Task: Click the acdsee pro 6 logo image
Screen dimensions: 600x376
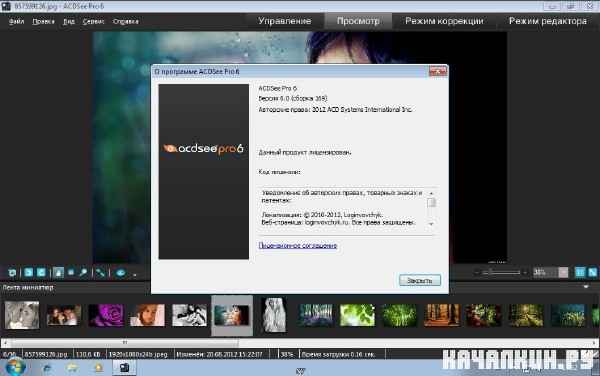Action: (204, 172)
